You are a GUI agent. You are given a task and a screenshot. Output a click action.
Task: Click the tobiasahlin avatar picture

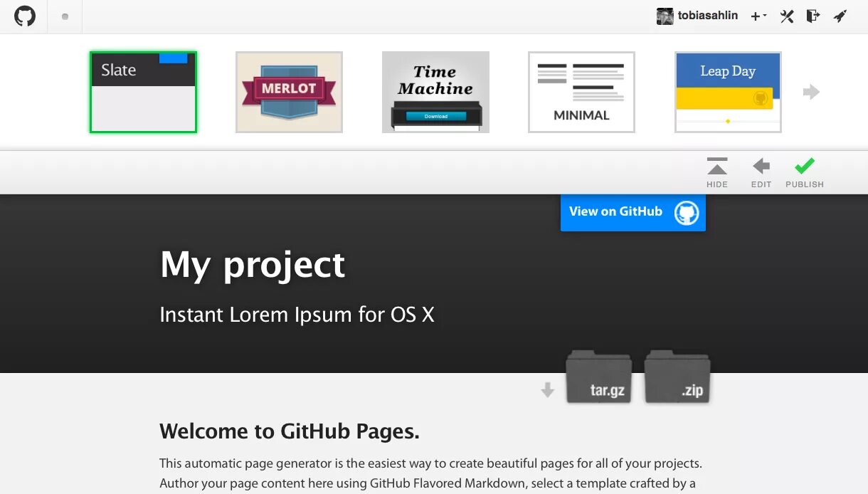666,15
